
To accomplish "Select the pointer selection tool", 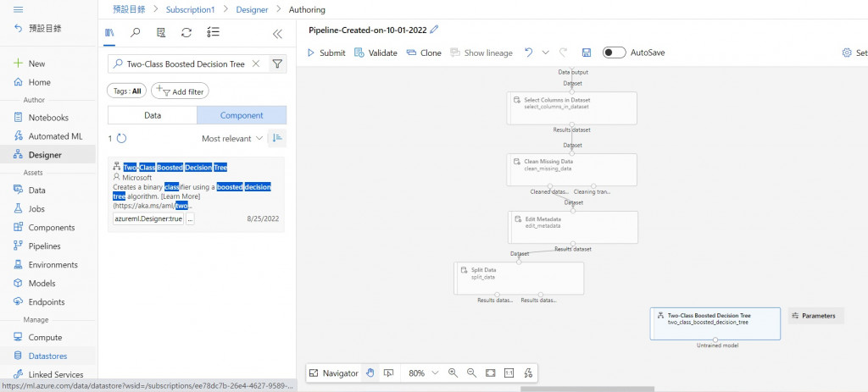I will pos(388,373).
